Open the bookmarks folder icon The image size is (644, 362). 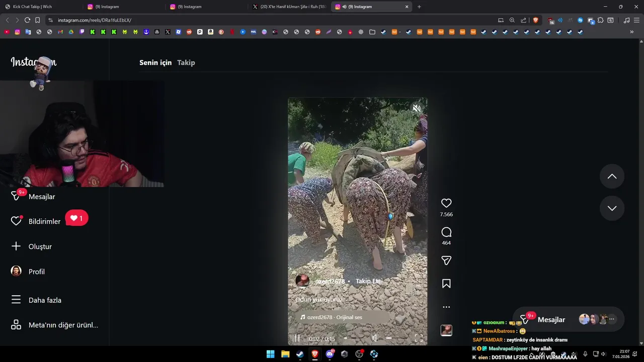(x=372, y=32)
